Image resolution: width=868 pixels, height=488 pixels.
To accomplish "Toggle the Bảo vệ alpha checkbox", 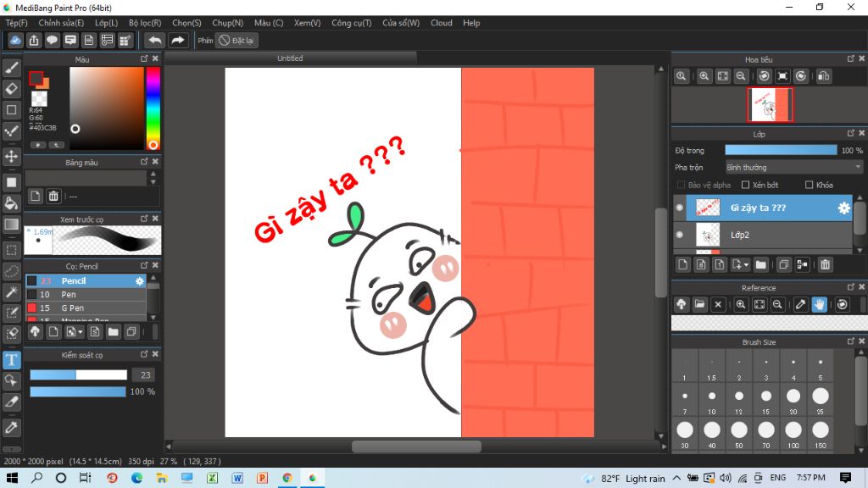I will [x=681, y=185].
